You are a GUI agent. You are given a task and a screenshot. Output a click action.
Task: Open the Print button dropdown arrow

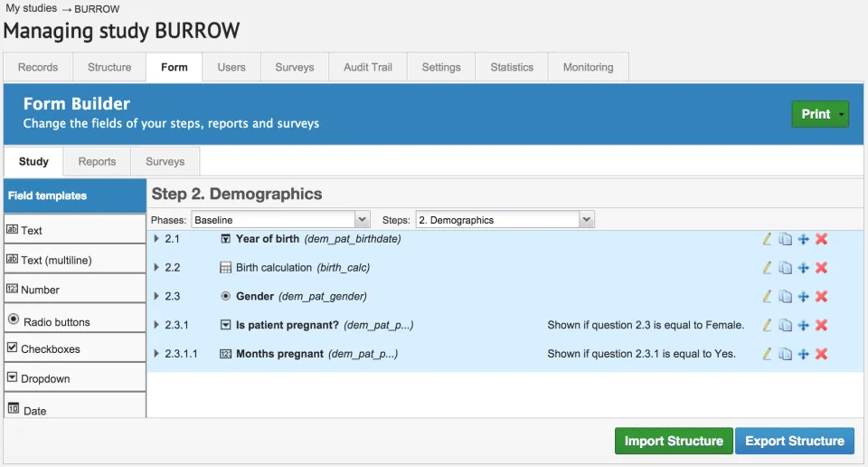(842, 114)
